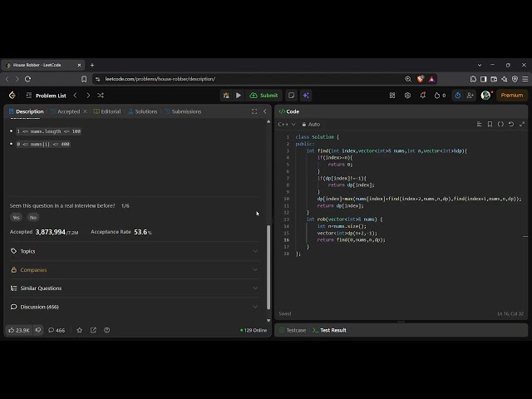Click the code braces icon

pyautogui.click(x=500, y=124)
